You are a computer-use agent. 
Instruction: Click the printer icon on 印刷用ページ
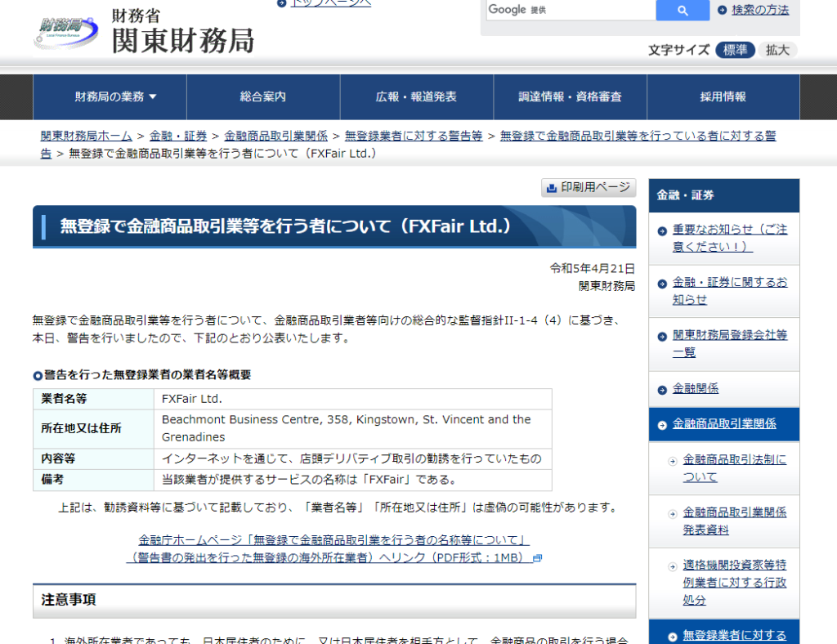[x=552, y=188]
